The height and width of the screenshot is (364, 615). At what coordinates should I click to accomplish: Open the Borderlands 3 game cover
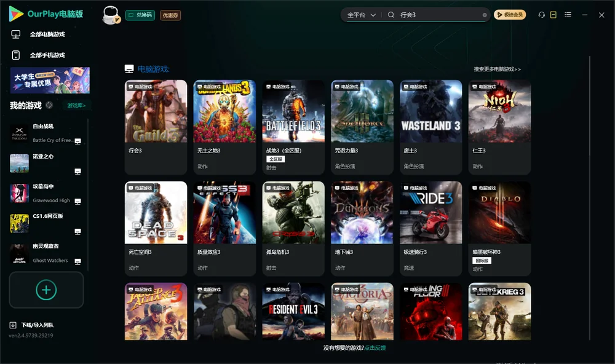(224, 111)
